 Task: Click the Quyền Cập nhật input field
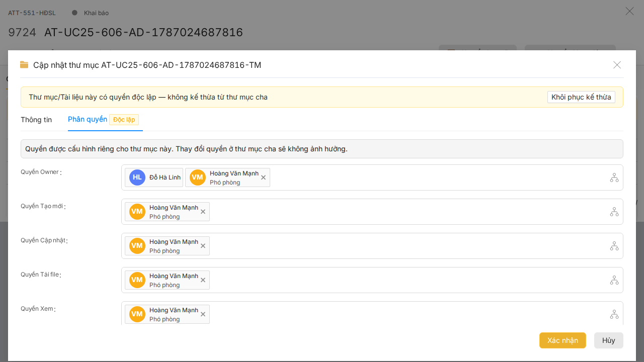(x=372, y=246)
